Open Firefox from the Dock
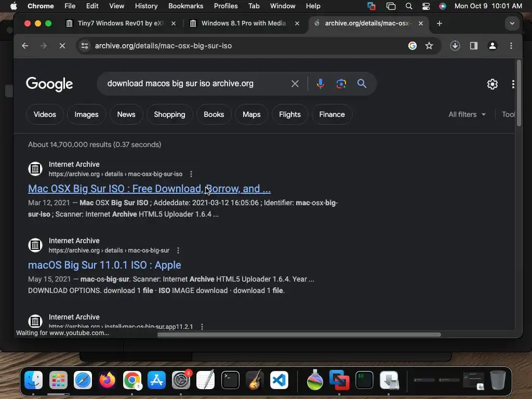532x399 pixels. coord(107,380)
